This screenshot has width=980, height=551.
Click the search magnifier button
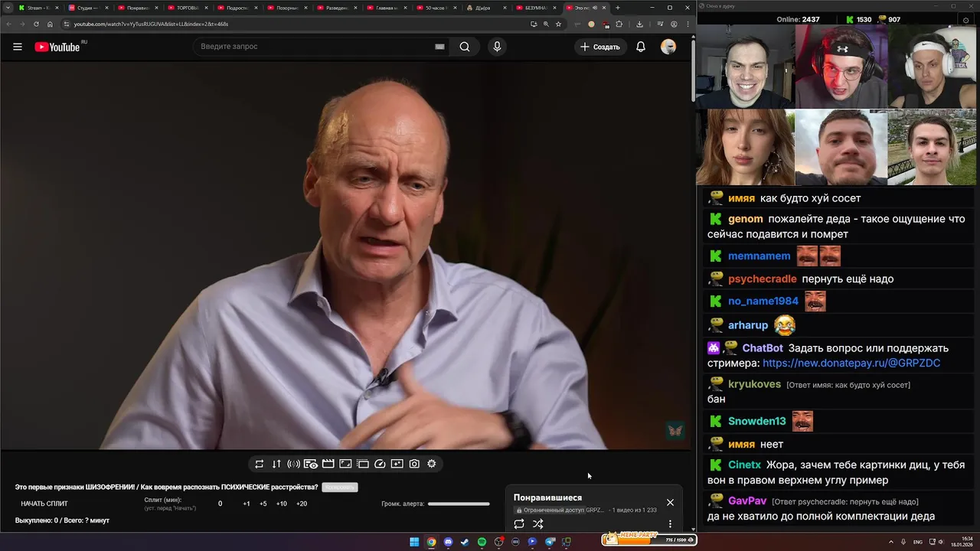465,47
